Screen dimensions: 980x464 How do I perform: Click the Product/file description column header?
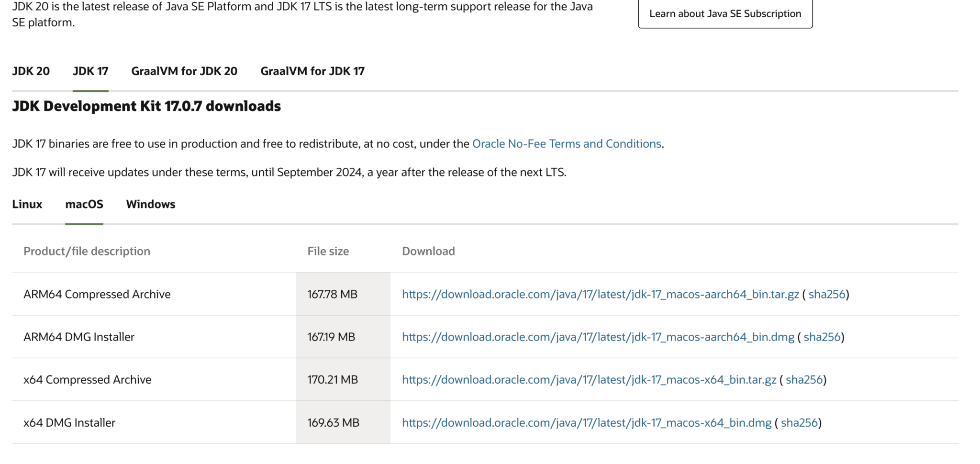pyautogui.click(x=87, y=251)
